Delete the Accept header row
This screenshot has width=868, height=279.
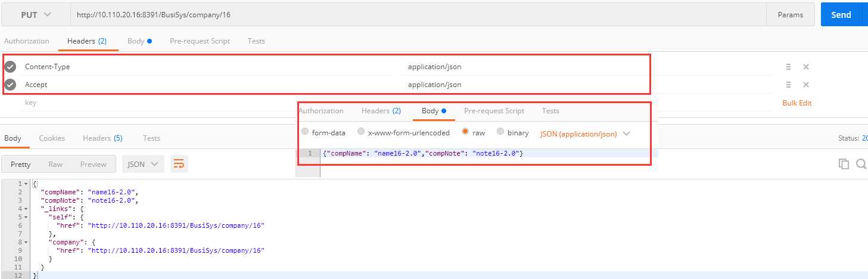[x=806, y=85]
